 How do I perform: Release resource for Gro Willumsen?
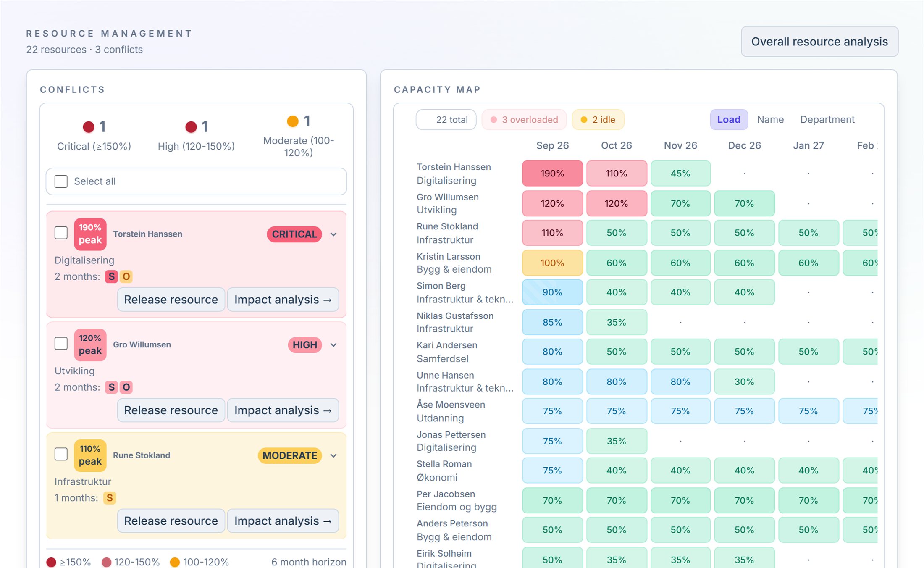point(171,410)
